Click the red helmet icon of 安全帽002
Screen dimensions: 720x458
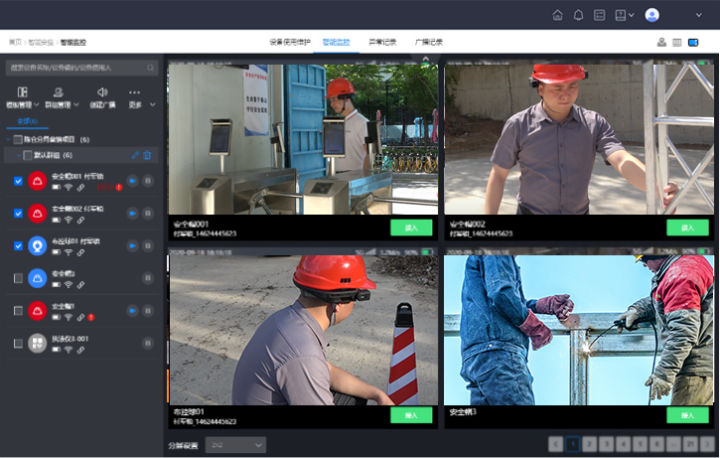point(37,213)
